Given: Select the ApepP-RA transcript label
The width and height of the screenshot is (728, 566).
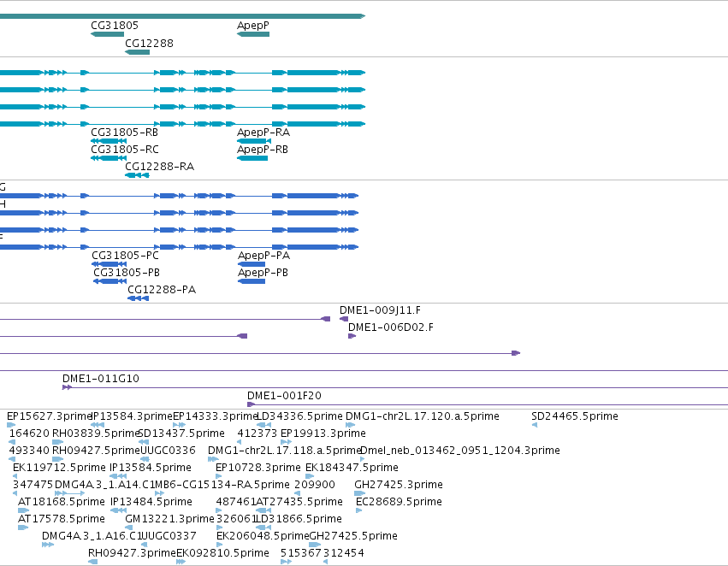Looking at the screenshot, I should 263,133.
